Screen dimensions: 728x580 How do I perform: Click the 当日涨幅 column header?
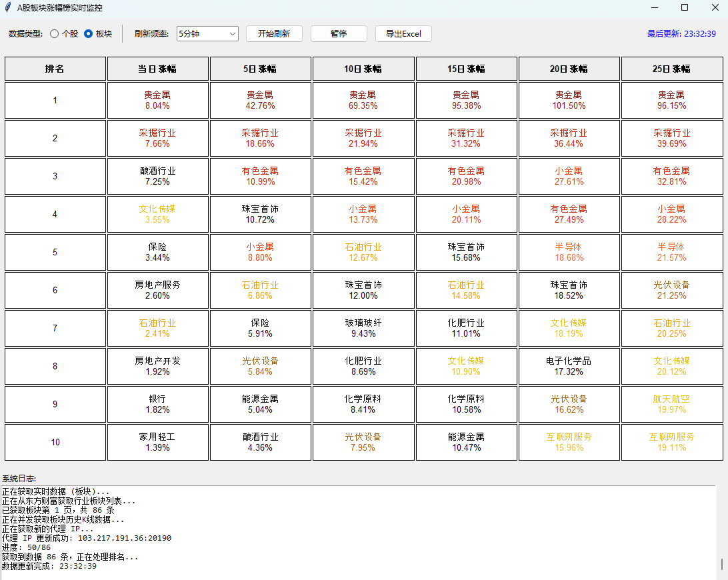pyautogui.click(x=158, y=69)
